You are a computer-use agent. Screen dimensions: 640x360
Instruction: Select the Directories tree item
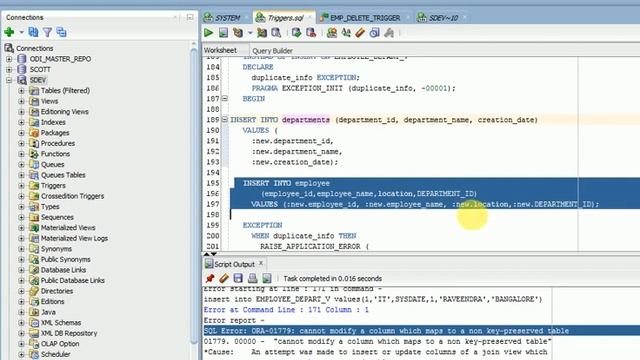(x=57, y=291)
